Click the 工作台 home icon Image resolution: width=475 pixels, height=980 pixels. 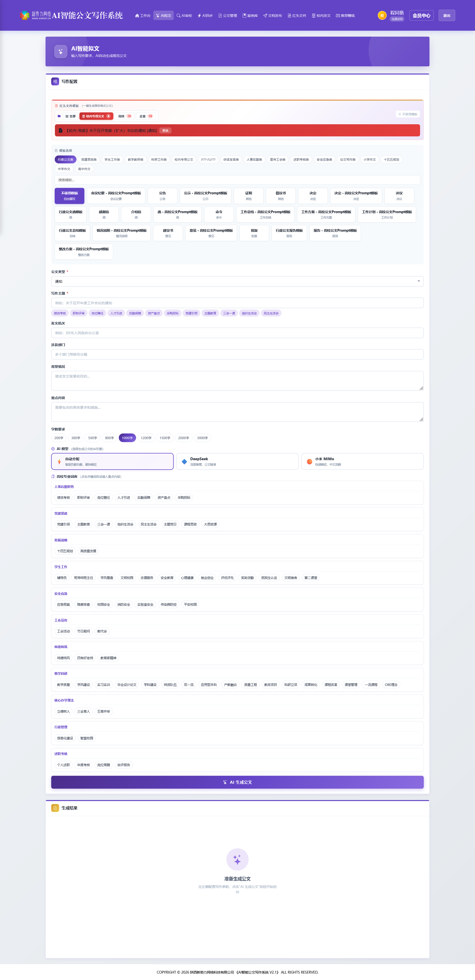click(137, 16)
